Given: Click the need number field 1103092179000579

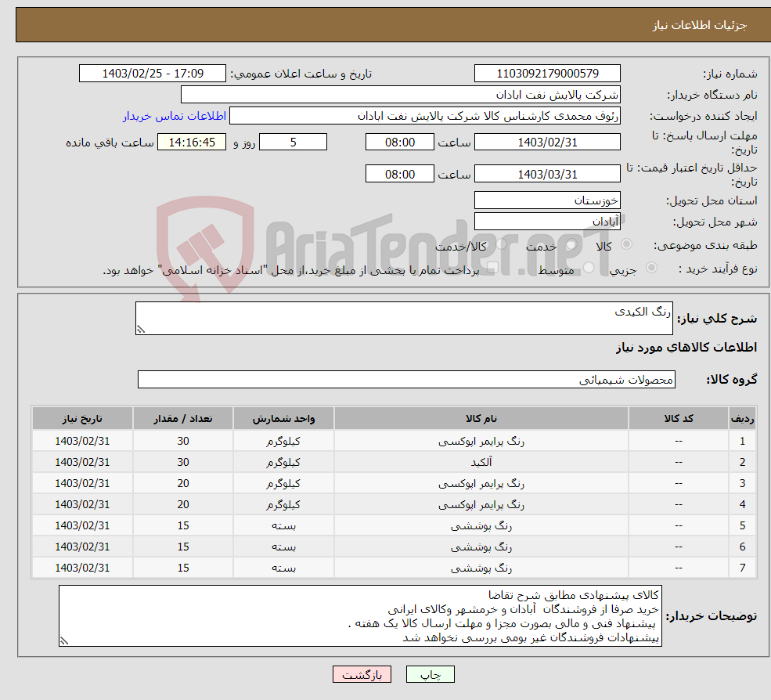Looking at the screenshot, I should tap(547, 74).
